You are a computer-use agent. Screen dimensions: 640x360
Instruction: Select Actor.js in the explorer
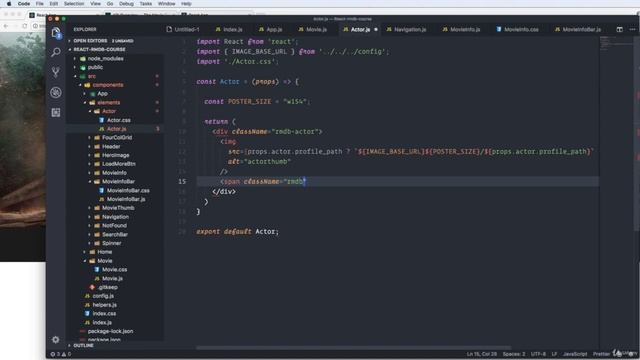(116, 129)
